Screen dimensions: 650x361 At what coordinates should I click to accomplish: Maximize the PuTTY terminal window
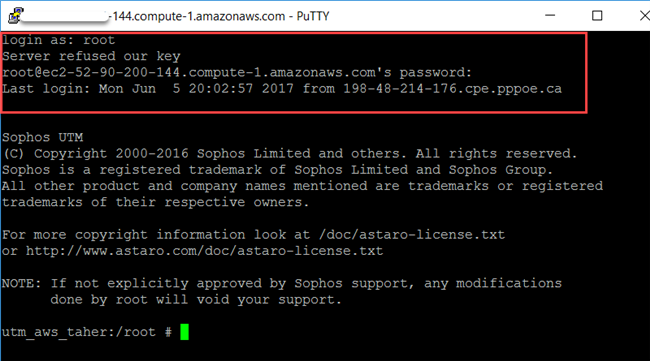[597, 16]
